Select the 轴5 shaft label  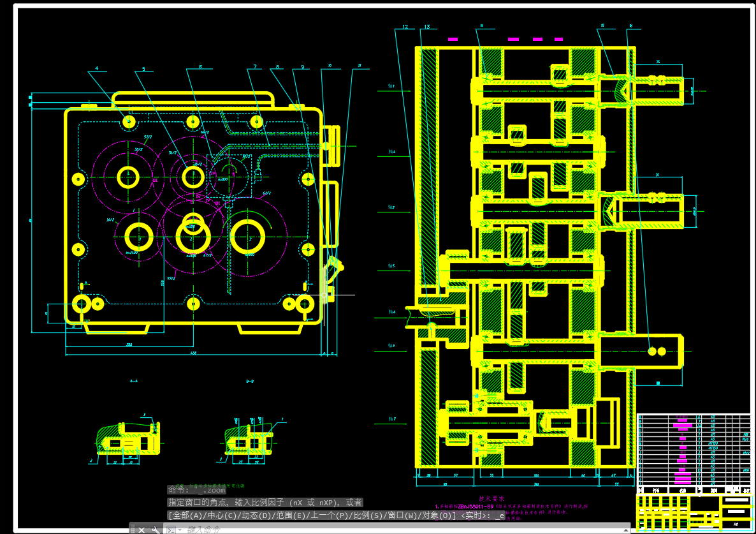tap(391, 266)
